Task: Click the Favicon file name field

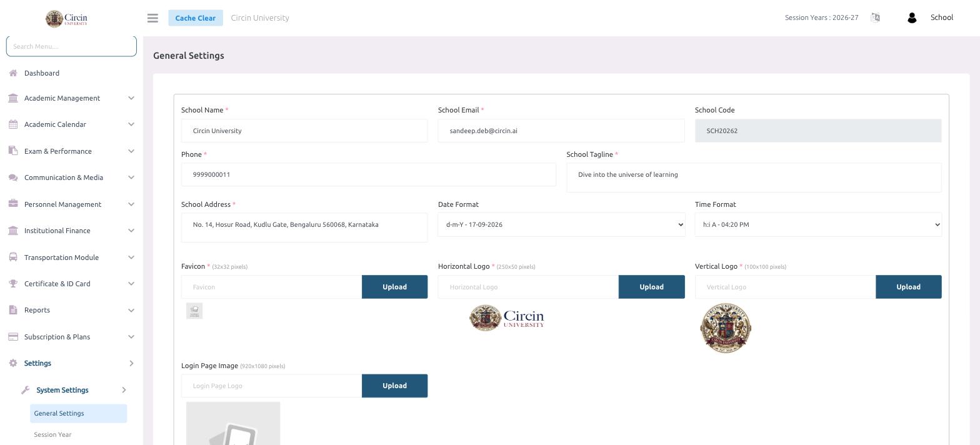Action: coord(271,287)
